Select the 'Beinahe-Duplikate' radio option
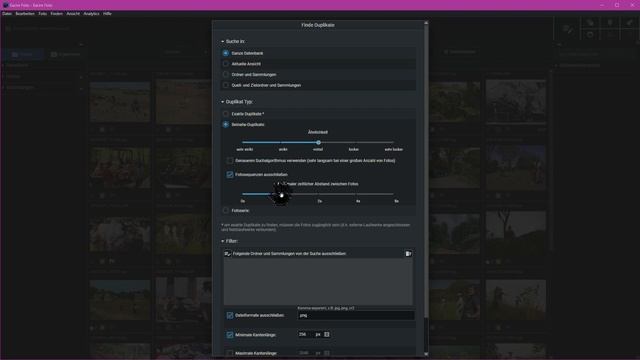 click(226, 124)
